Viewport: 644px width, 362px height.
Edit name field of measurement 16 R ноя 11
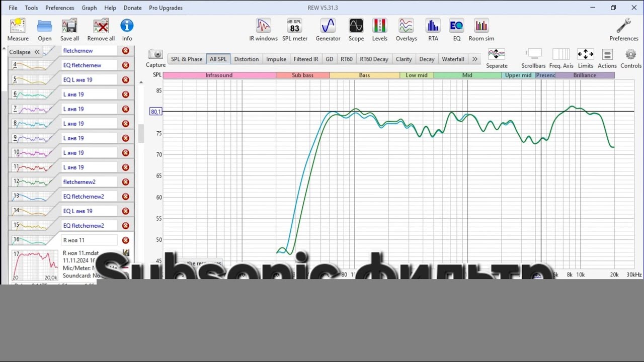point(89,240)
